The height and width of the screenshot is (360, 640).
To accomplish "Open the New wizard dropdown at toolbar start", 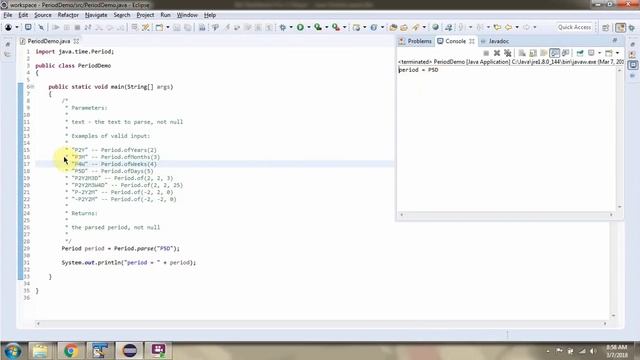I will pos(17,27).
